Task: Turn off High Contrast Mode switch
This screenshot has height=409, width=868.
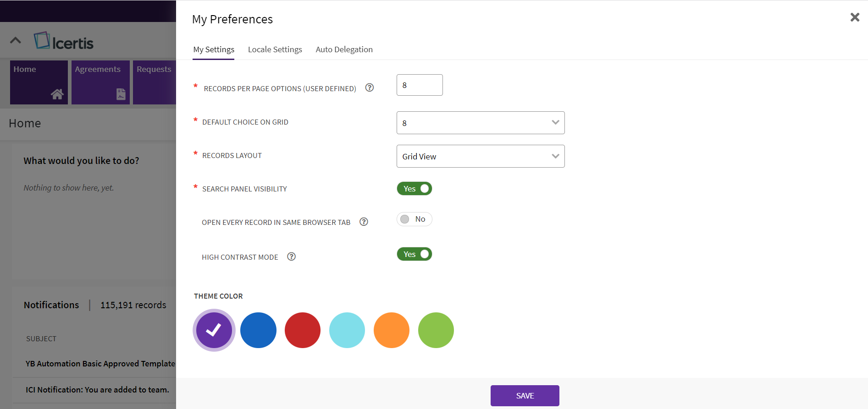Action: pyautogui.click(x=414, y=254)
